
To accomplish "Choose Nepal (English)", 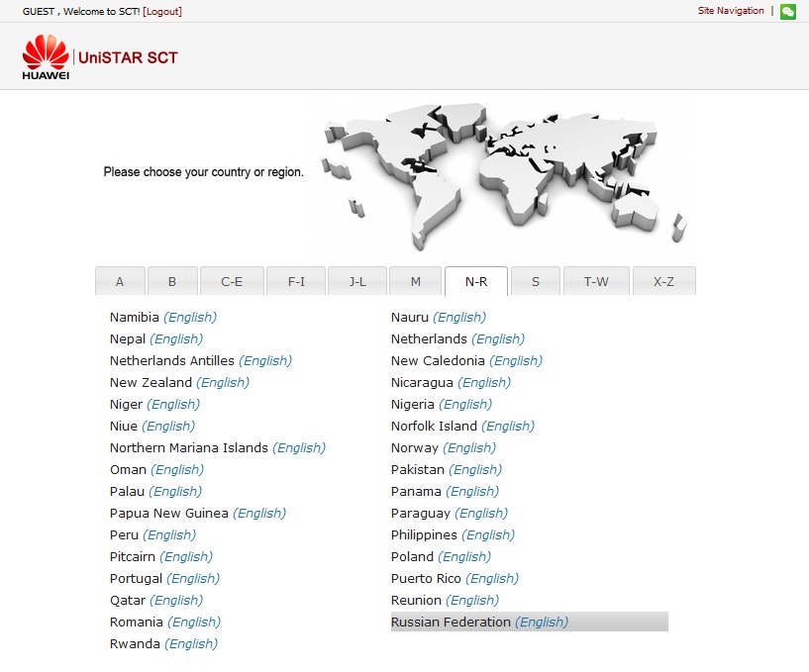I will point(156,338).
